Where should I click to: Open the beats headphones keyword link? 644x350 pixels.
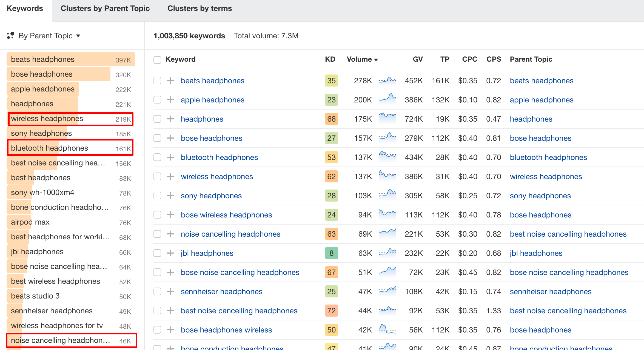(212, 81)
